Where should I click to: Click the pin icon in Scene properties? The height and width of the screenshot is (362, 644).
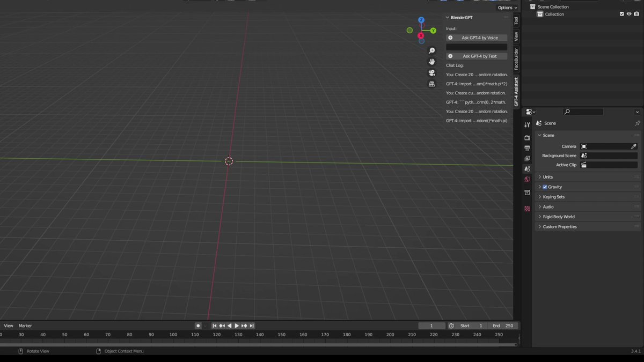(637, 123)
